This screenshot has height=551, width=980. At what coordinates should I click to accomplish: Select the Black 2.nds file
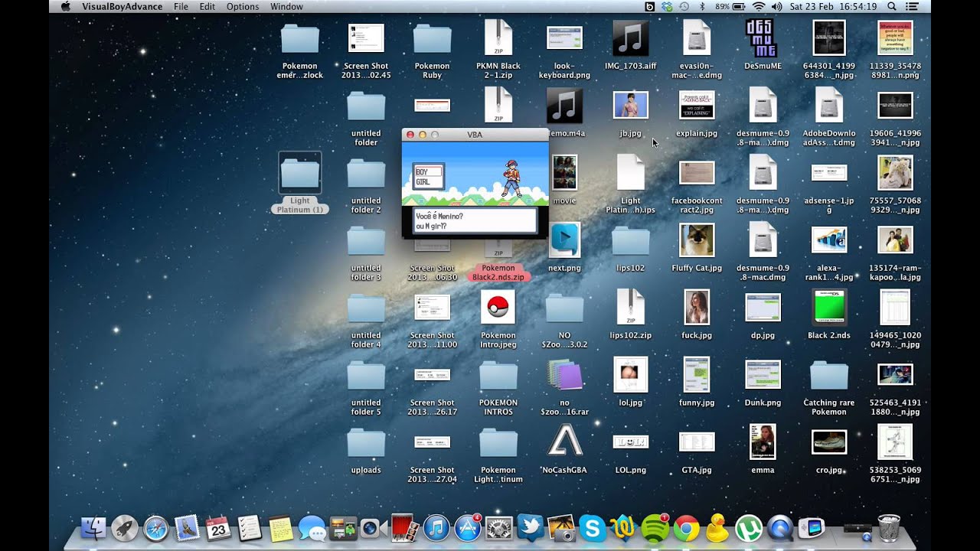click(829, 315)
